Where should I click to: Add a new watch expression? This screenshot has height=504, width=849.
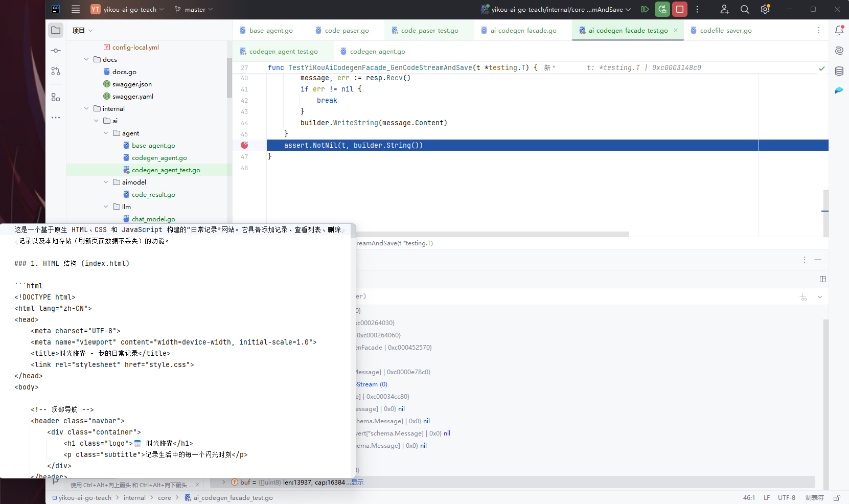point(804,297)
